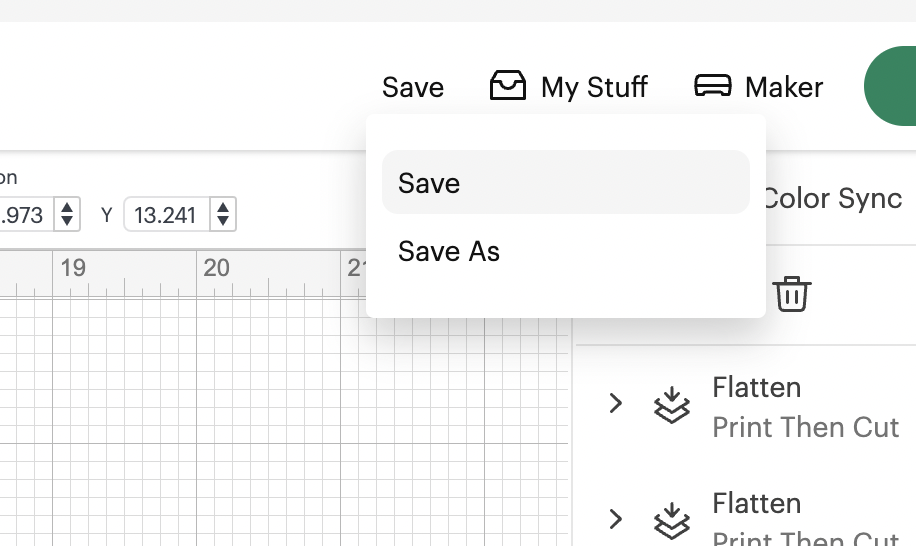916x546 pixels.
Task: Open the My Stuff tray icon
Action: click(x=508, y=87)
